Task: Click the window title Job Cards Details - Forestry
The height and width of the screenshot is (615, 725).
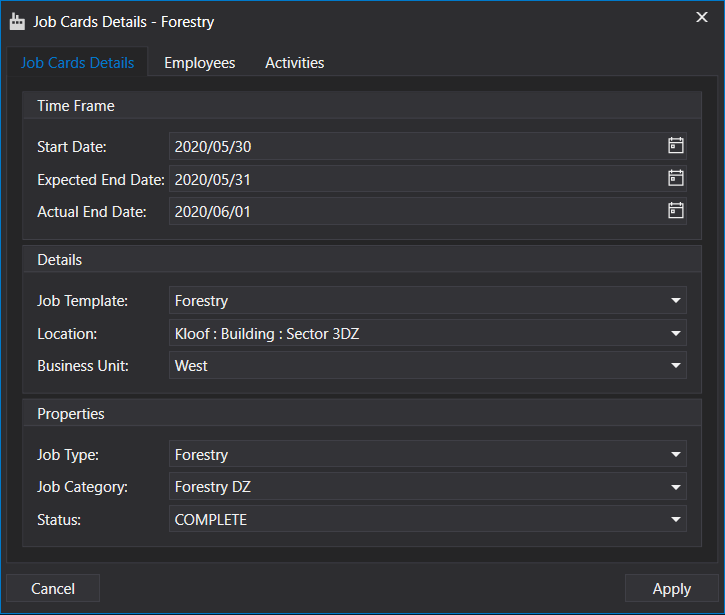Action: [x=123, y=22]
